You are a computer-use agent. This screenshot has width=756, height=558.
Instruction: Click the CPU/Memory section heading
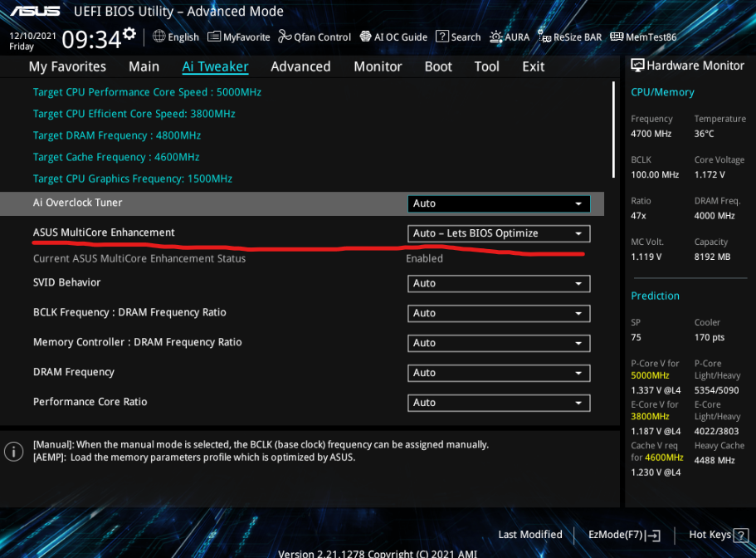662,92
